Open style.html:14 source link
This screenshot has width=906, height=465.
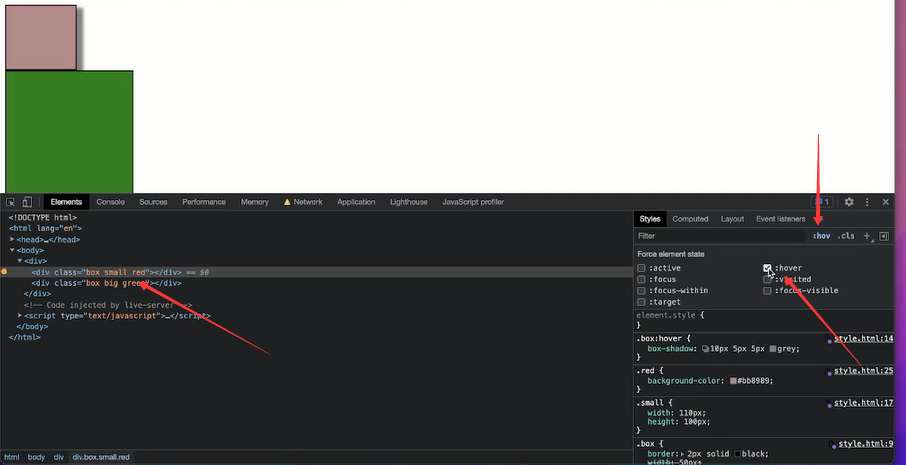pyautogui.click(x=864, y=338)
